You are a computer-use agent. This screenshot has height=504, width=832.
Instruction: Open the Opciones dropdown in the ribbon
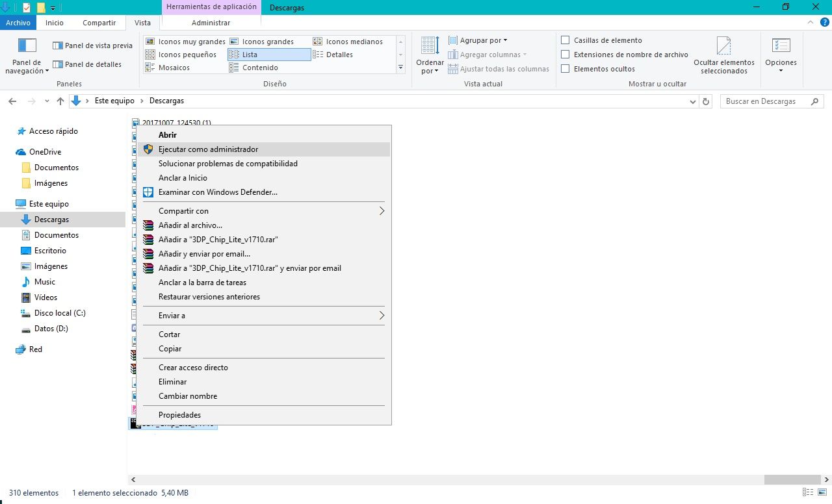781,56
